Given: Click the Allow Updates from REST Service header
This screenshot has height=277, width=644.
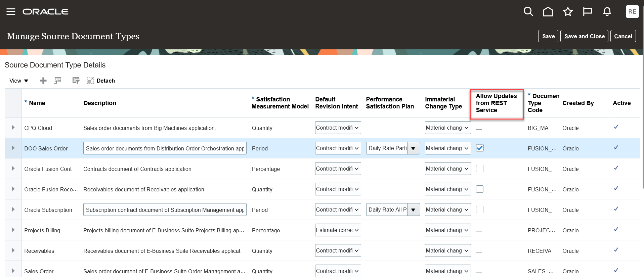Looking at the screenshot, I should click(496, 103).
